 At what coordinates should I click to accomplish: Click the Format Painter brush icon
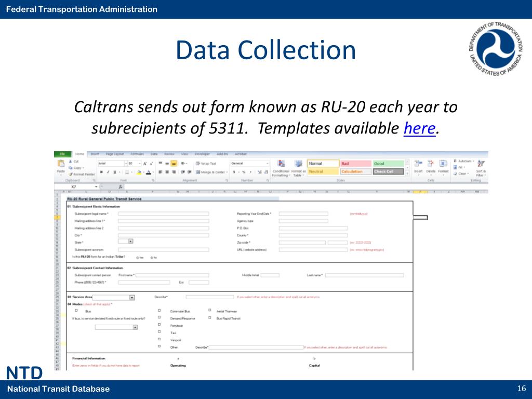click(x=71, y=174)
